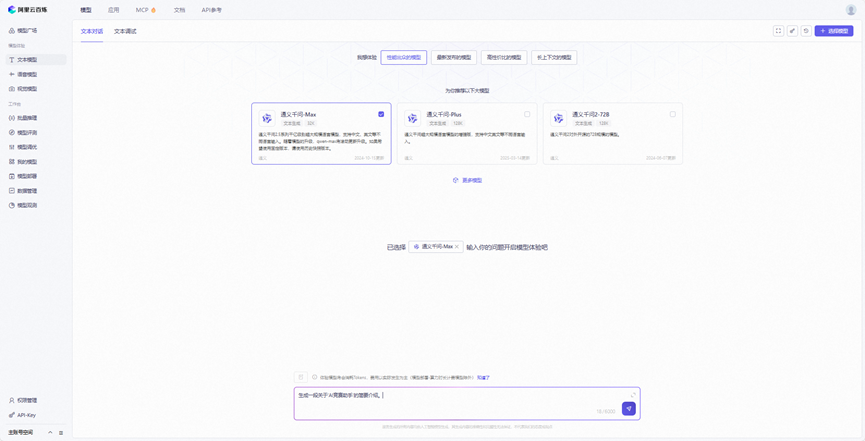Open the 文档 top navigation item
Viewport: 865px width, 441px height.
[x=179, y=10]
